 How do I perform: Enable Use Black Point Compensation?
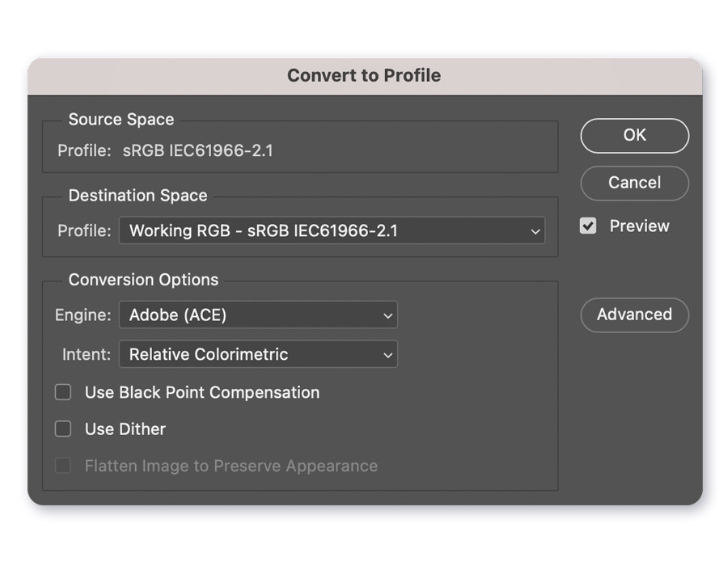coord(63,392)
